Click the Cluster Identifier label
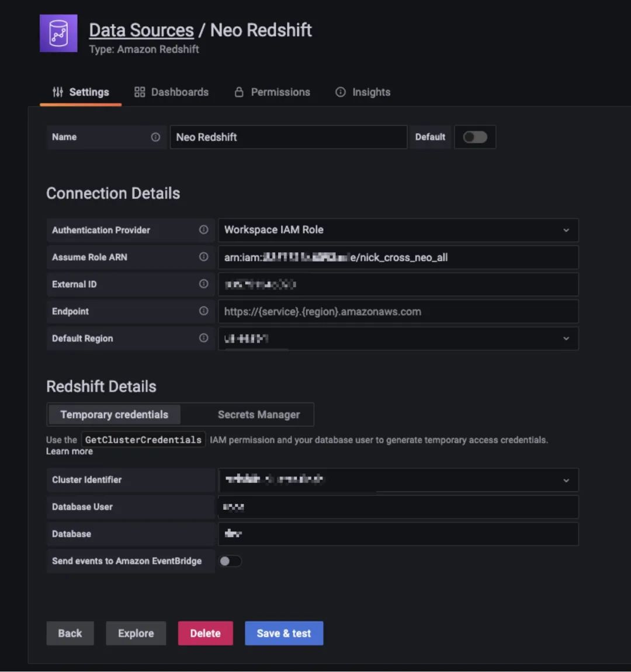631x672 pixels. 86,479
